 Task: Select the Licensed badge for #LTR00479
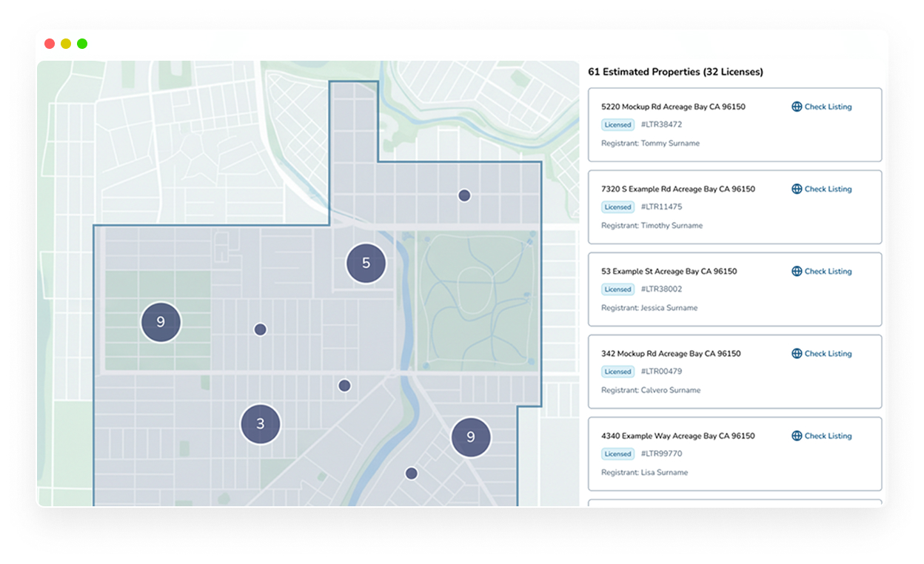617,371
